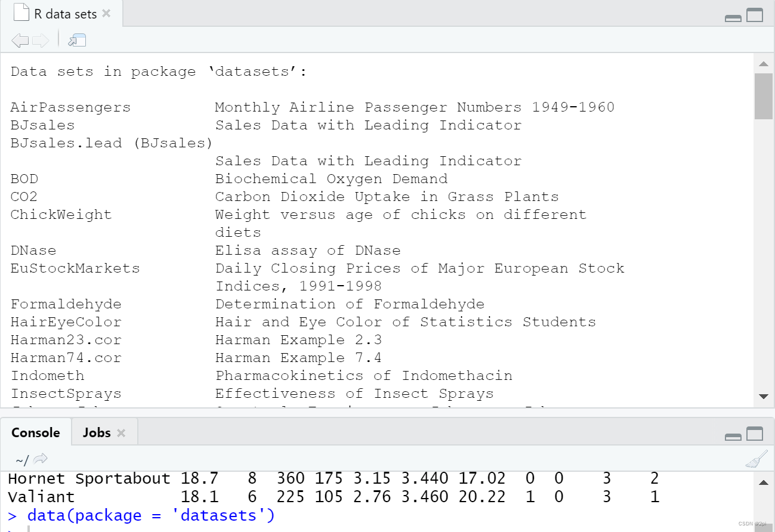Click data sets pane scrollbar thumb
The width and height of the screenshot is (775, 532).
[x=763, y=96]
